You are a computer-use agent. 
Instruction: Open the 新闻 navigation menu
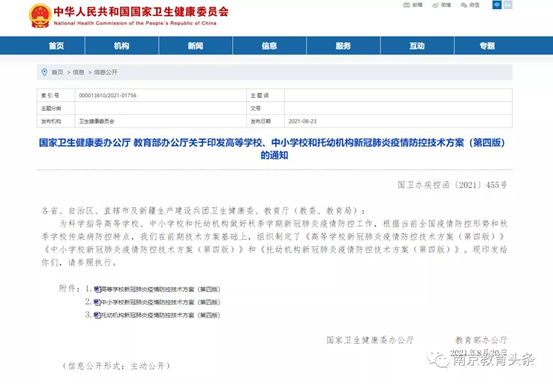click(195, 46)
